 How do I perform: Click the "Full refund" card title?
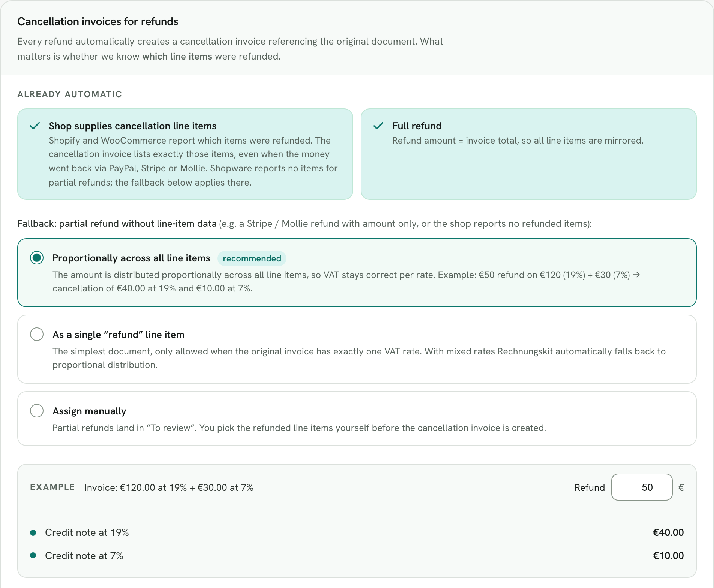[417, 126]
